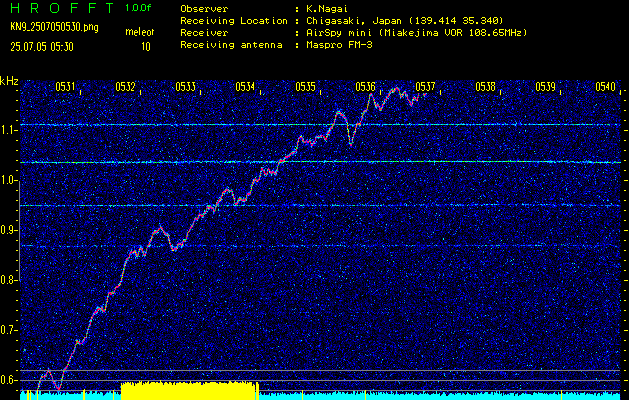The height and width of the screenshot is (400, 629).
Task: Select the Chigasaki, Japan location text
Action: coord(404,21)
